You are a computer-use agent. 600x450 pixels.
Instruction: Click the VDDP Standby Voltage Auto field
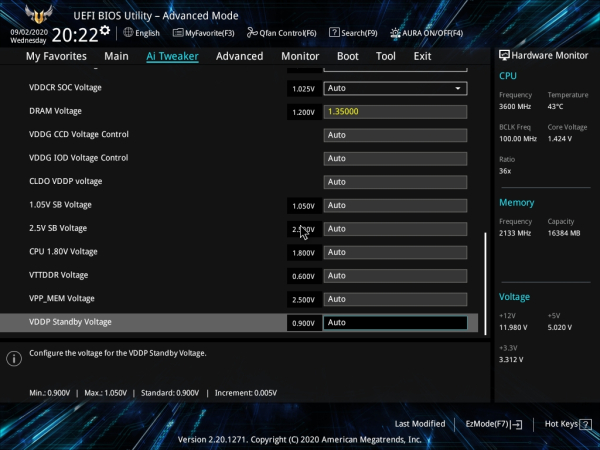(x=395, y=323)
